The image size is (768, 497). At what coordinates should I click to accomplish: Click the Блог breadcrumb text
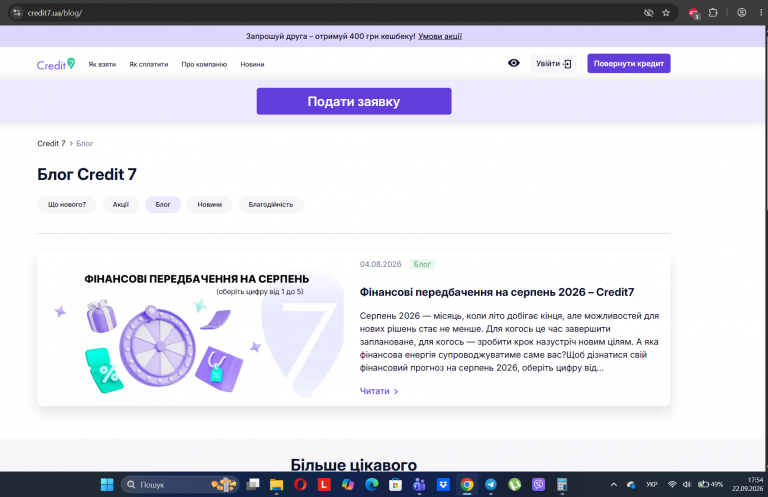(x=85, y=143)
